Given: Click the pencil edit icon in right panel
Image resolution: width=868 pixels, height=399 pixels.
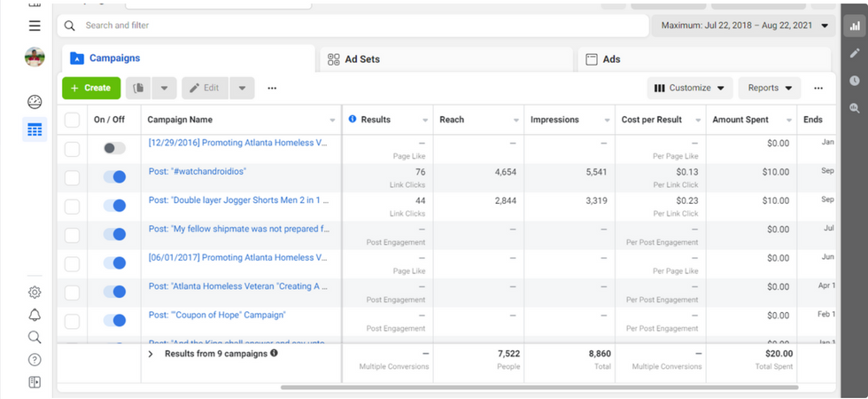Looking at the screenshot, I should (855, 53).
